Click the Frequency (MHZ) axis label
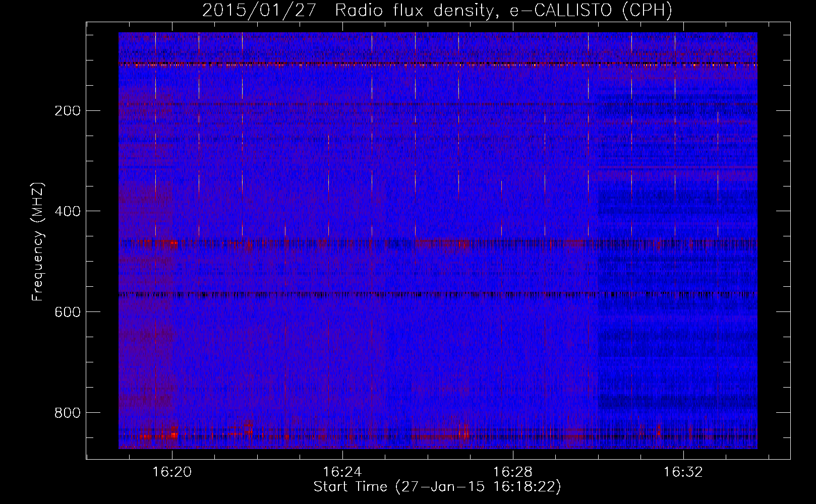 (38, 242)
